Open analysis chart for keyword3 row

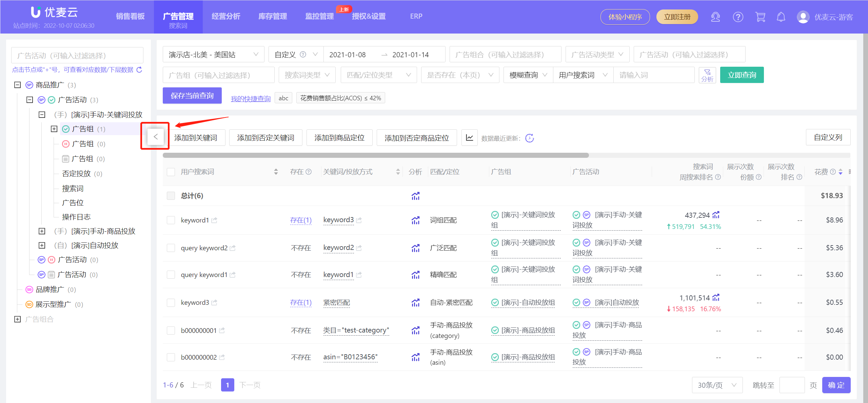(x=415, y=303)
